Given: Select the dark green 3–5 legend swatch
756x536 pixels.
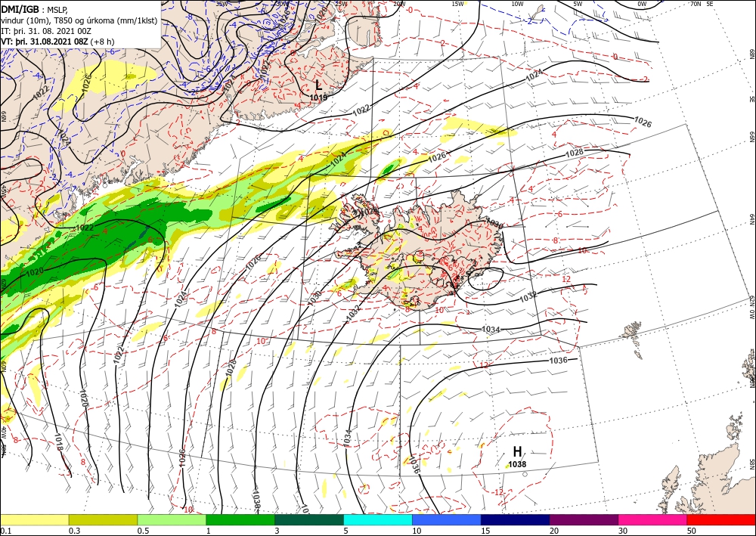Looking at the screenshot, I should click(309, 519).
